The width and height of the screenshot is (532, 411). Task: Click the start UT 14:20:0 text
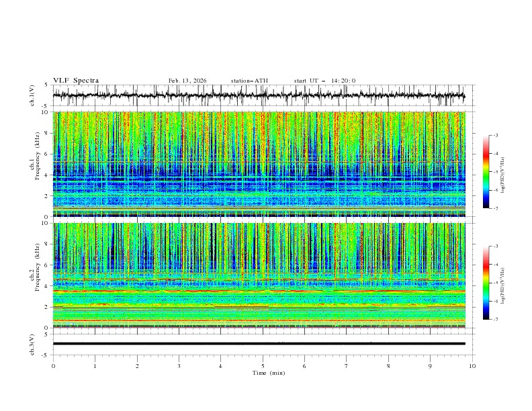pos(324,81)
